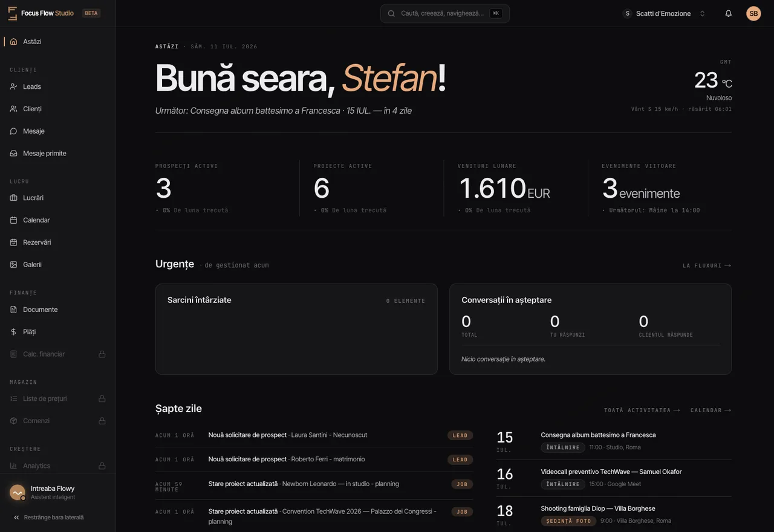Open the Videocall preventivo TechWave event
This screenshot has height=532, width=774.
(x=614, y=478)
